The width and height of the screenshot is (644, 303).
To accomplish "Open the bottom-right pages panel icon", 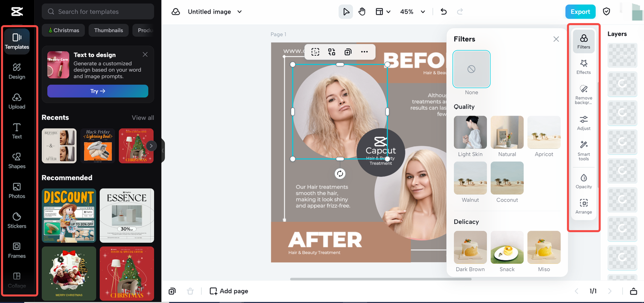I will click(633, 291).
